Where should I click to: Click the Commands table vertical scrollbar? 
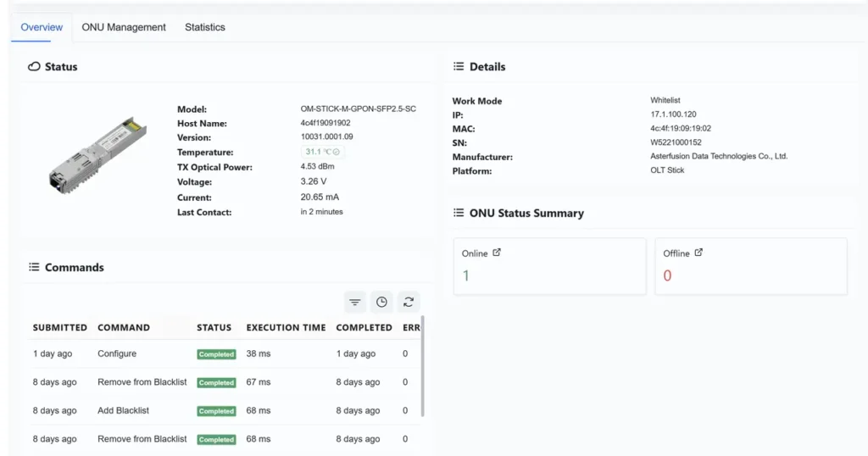pyautogui.click(x=422, y=366)
